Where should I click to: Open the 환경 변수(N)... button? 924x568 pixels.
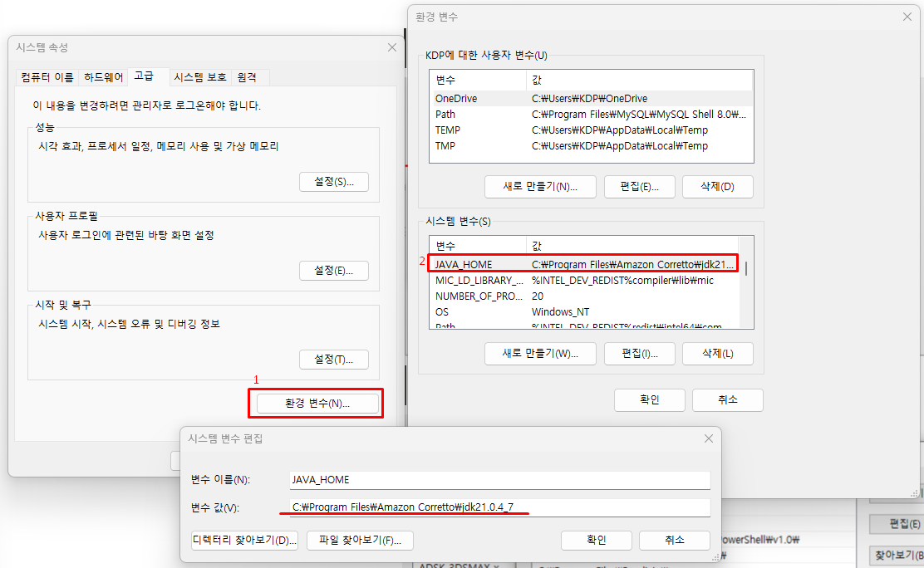point(317,403)
